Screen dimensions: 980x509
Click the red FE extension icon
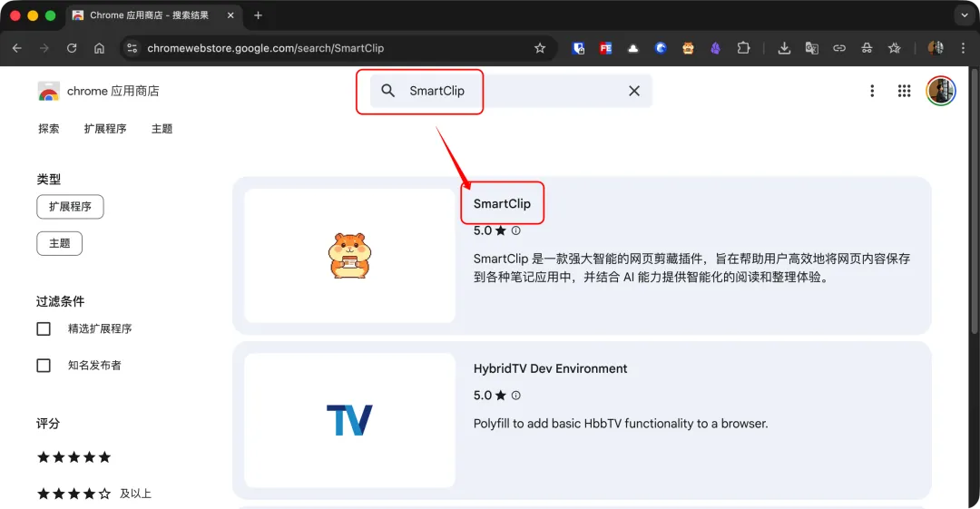tap(605, 48)
